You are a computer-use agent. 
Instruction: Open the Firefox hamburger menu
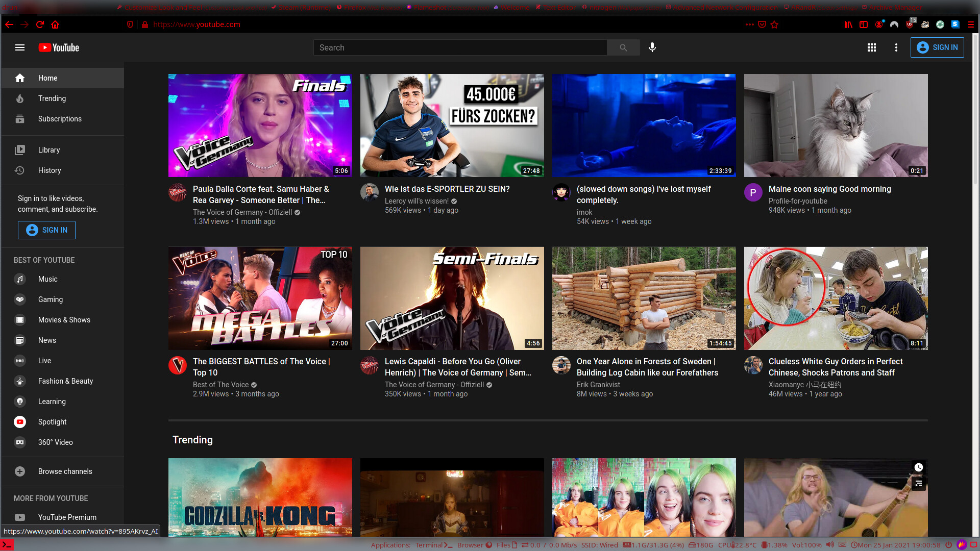[x=971, y=24]
